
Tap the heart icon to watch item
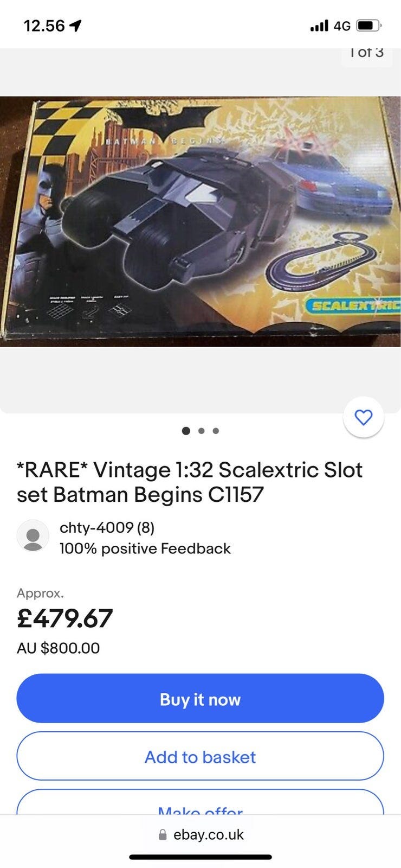(x=363, y=417)
